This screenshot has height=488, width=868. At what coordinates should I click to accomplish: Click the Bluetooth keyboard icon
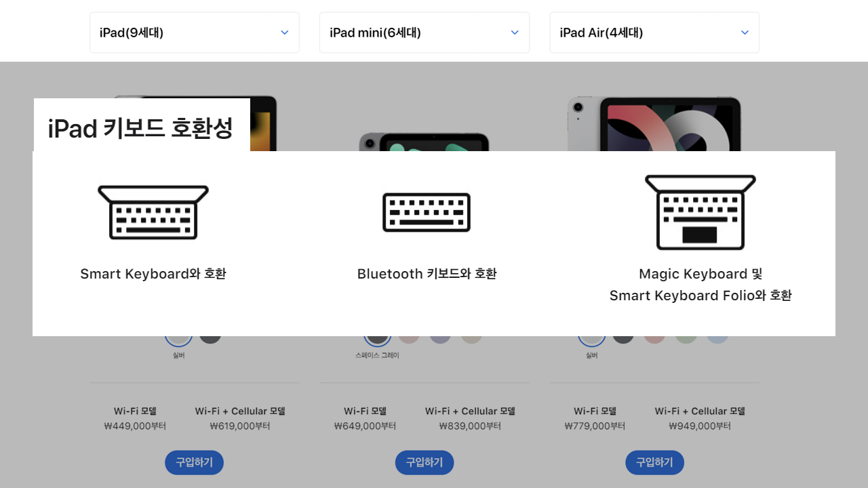427,212
